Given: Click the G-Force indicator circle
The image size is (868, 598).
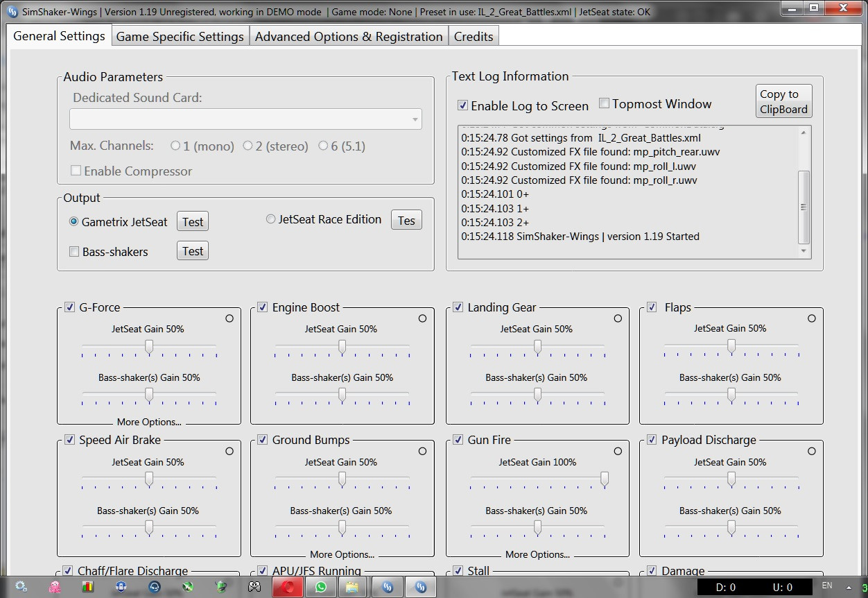Looking at the screenshot, I should pyautogui.click(x=229, y=318).
